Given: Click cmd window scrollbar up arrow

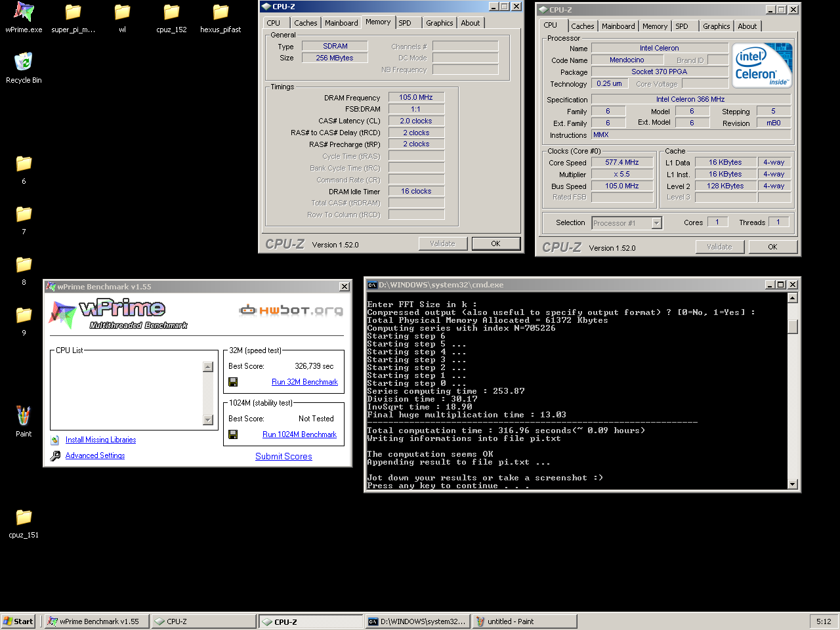Looking at the screenshot, I should (x=792, y=298).
